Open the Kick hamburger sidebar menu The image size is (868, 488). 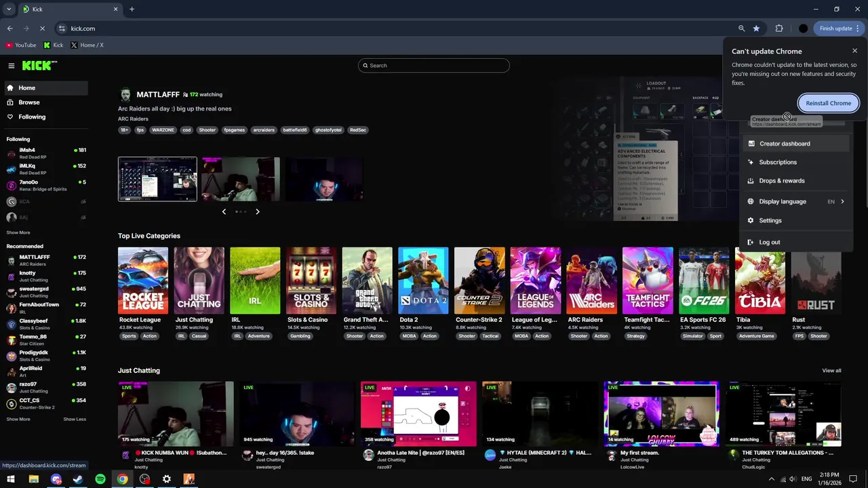point(12,66)
